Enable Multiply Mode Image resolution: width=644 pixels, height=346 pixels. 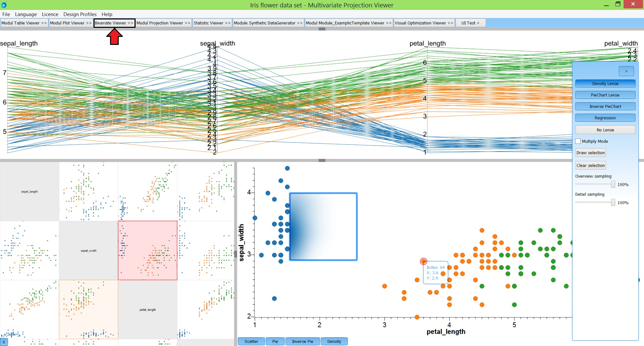(578, 141)
